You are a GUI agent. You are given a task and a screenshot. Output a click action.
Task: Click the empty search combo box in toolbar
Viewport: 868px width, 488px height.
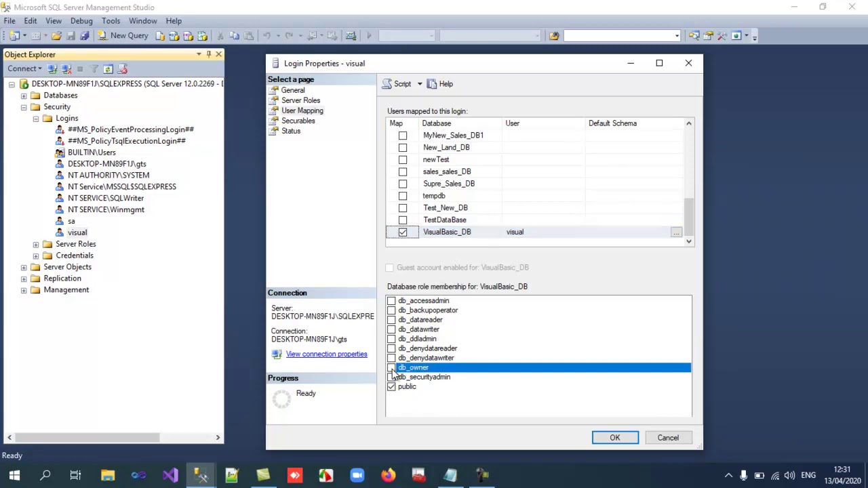tap(622, 35)
